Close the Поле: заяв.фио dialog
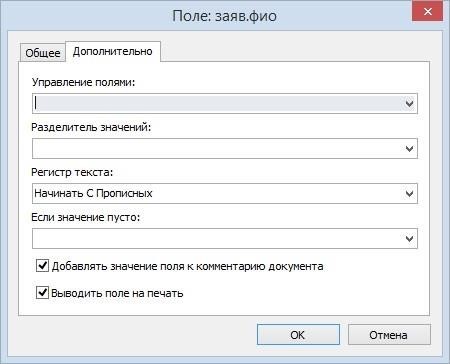The image size is (450, 364). coord(428,11)
